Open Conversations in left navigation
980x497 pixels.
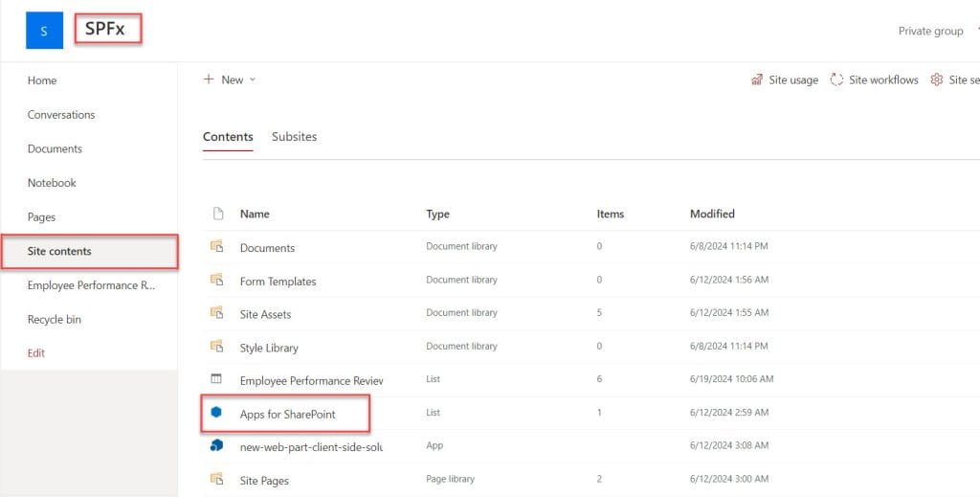pyautogui.click(x=61, y=114)
